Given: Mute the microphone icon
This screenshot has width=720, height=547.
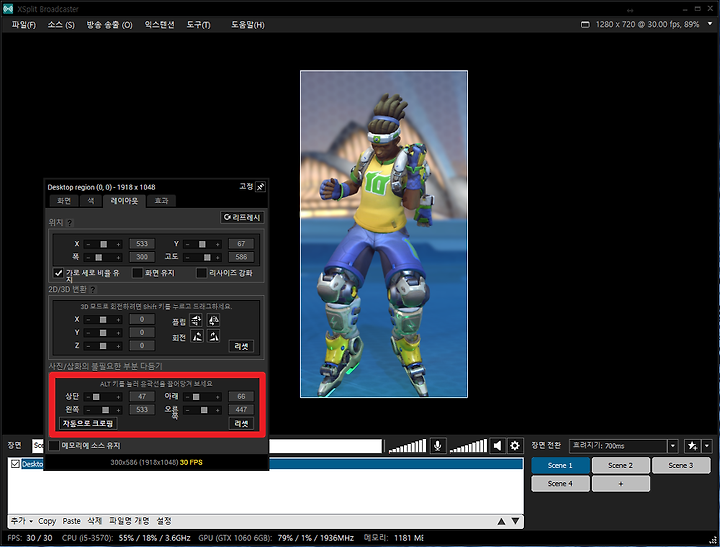Looking at the screenshot, I should tap(438, 445).
